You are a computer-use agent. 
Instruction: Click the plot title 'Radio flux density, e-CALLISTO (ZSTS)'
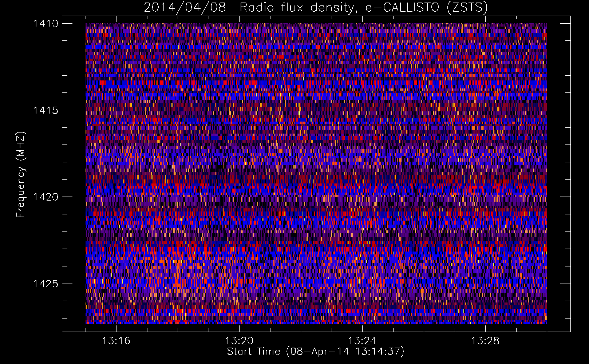click(x=363, y=8)
